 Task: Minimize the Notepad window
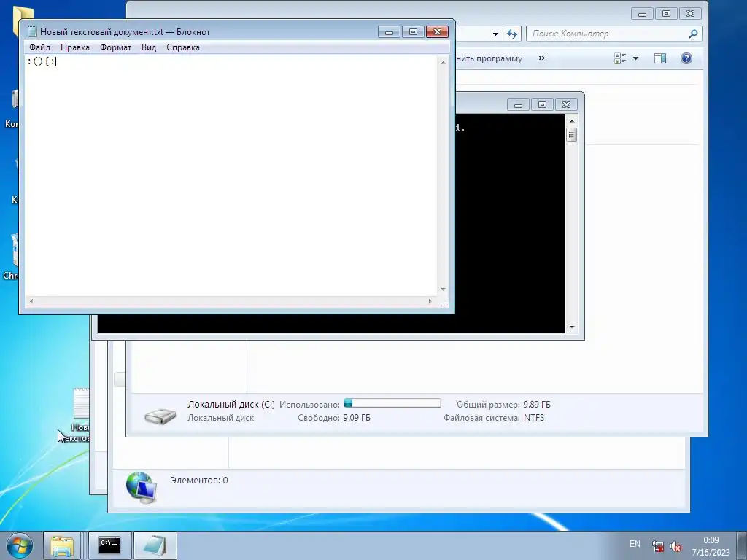tap(390, 32)
